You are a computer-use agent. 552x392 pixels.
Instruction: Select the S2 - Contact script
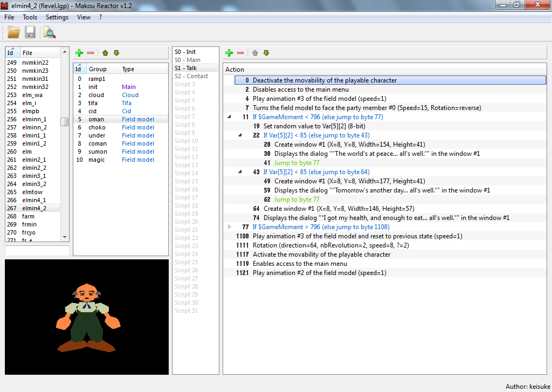point(191,76)
